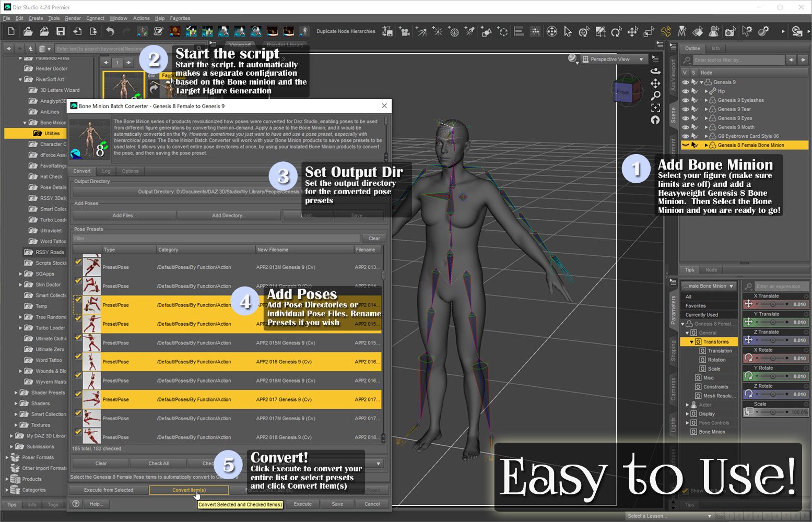The image size is (812, 522).
Task: Expand the G9 Eyebrows Card Style 06 node
Action: [x=706, y=136]
